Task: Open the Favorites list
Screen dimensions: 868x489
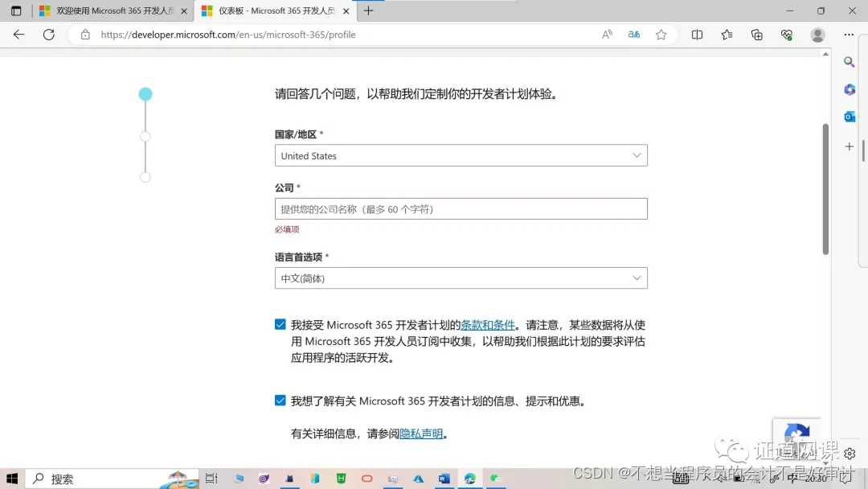Action: (x=727, y=35)
